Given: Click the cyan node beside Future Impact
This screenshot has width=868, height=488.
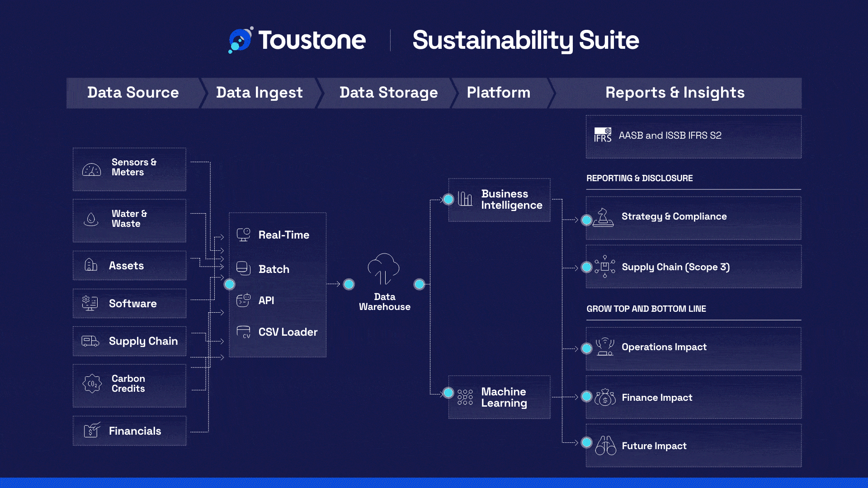Looking at the screenshot, I should tap(587, 442).
